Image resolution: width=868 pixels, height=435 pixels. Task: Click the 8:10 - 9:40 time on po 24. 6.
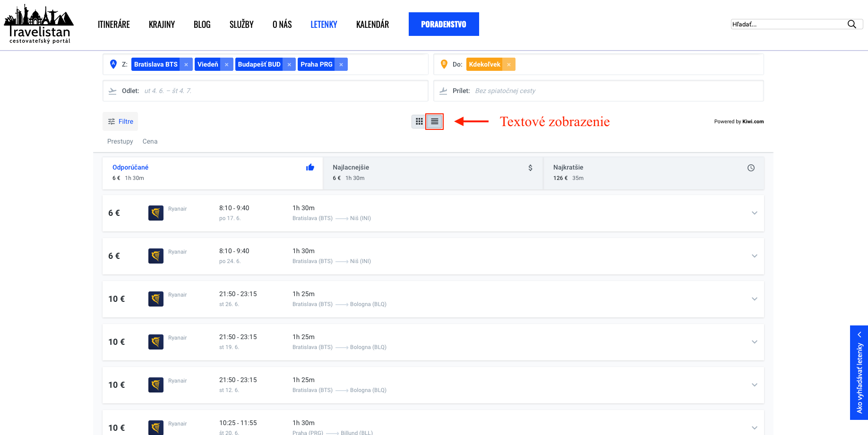click(234, 251)
